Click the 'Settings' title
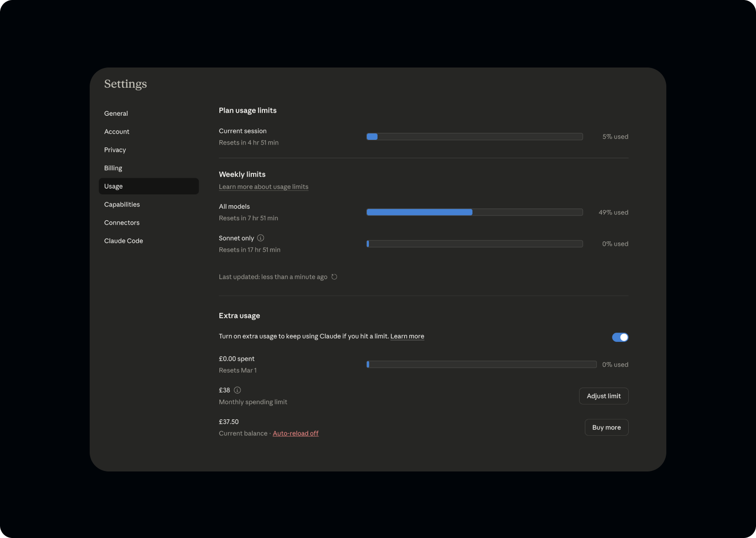Viewport: 756px width, 538px height. [125, 84]
